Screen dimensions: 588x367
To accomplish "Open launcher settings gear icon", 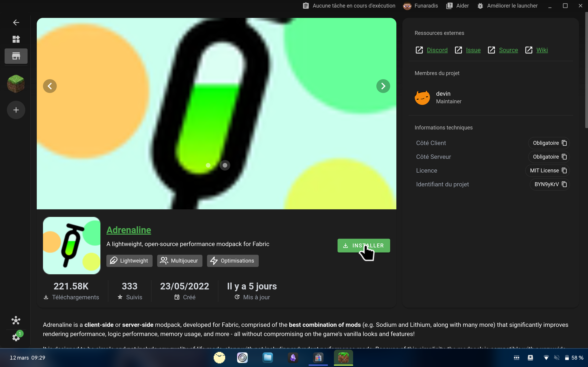I will 16,337.
